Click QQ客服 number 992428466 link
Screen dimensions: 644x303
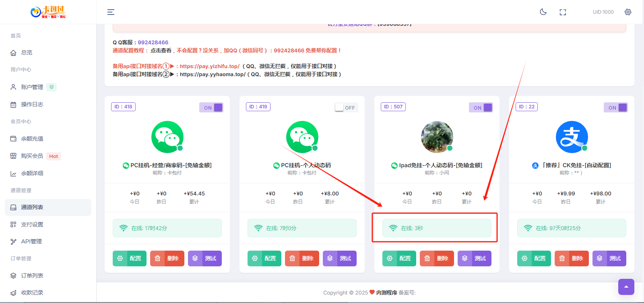coord(153,42)
